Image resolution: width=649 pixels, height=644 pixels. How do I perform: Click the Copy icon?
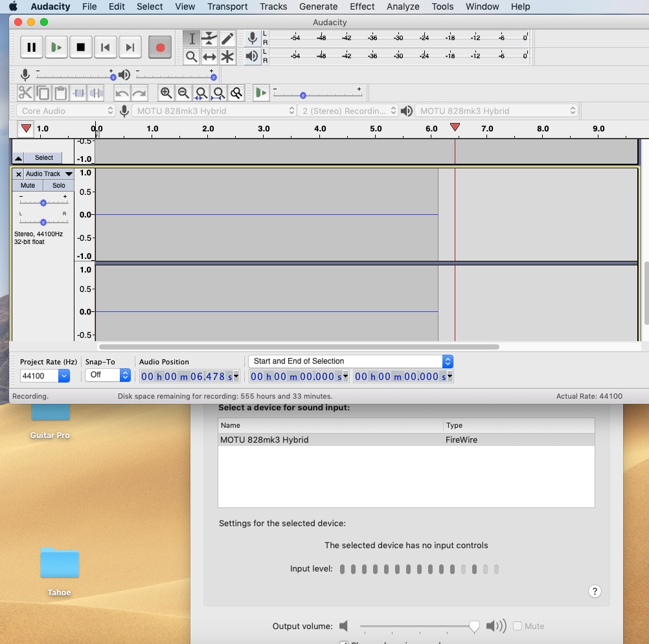[x=43, y=93]
